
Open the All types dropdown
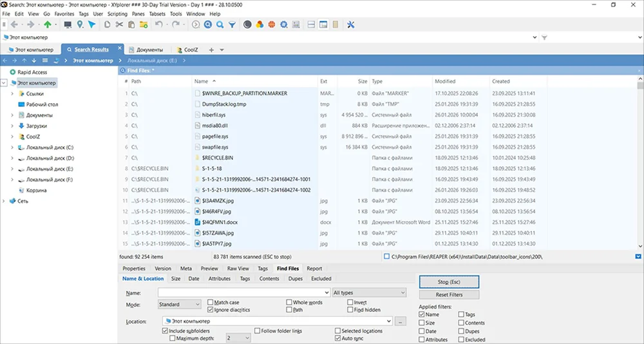[369, 292]
